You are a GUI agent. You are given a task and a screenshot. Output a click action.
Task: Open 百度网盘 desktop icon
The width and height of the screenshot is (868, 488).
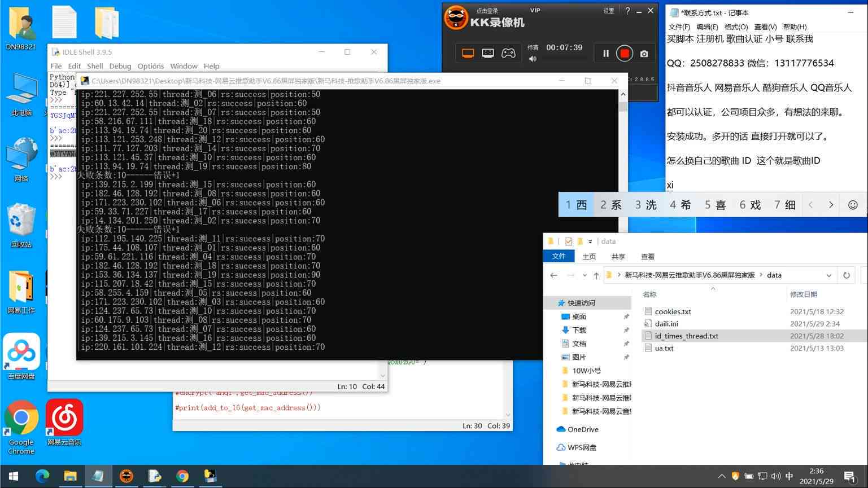[21, 357]
